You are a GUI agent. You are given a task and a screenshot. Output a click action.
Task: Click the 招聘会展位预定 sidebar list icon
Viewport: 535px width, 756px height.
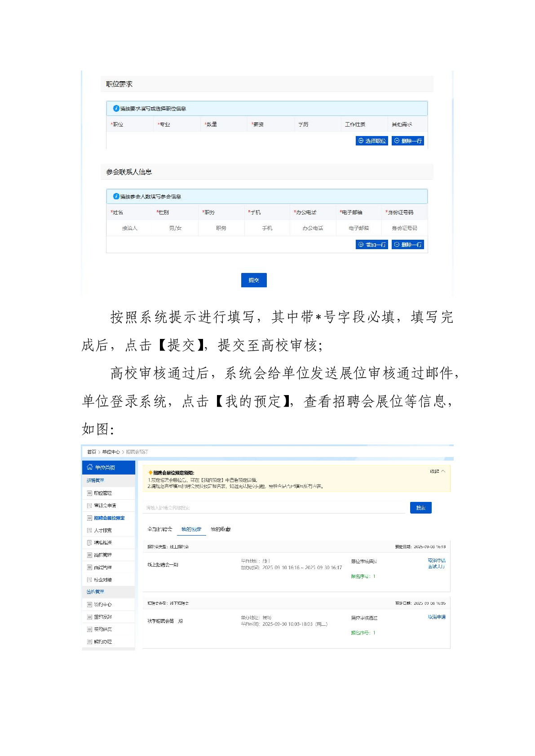click(89, 518)
